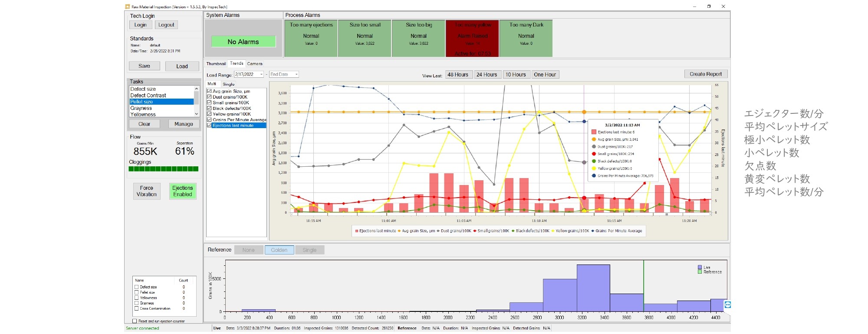Uncheck Avg grain Size series checkbox
This screenshot has height=334, width=868.
point(209,91)
